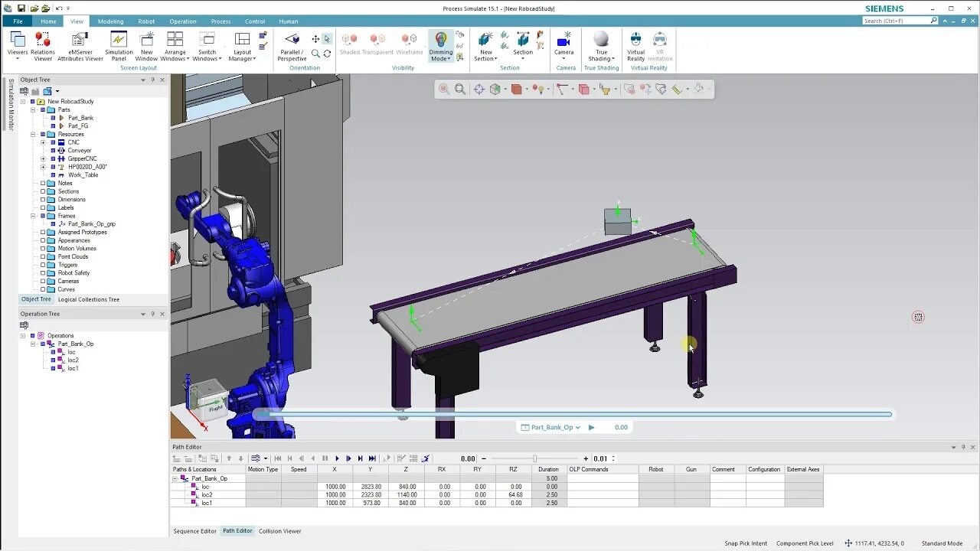This screenshot has height=551, width=980.
Task: Switch to the Home ribbon tab
Action: pyautogui.click(x=48, y=21)
